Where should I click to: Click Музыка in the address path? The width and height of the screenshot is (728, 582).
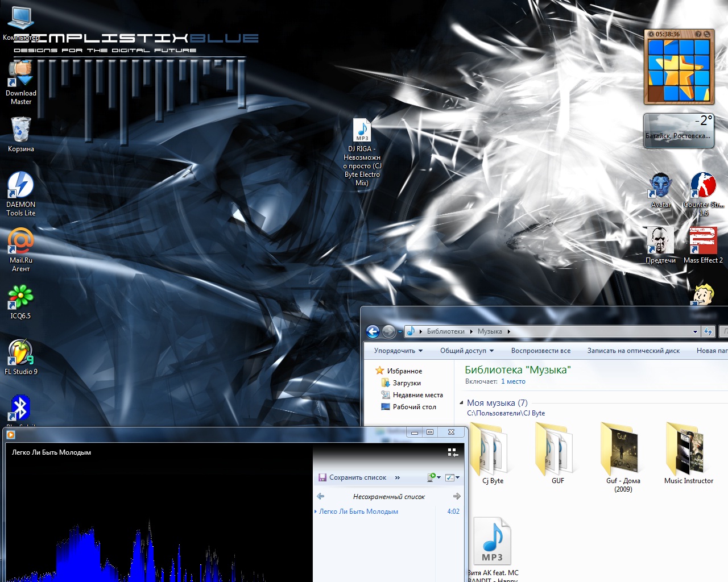(490, 331)
